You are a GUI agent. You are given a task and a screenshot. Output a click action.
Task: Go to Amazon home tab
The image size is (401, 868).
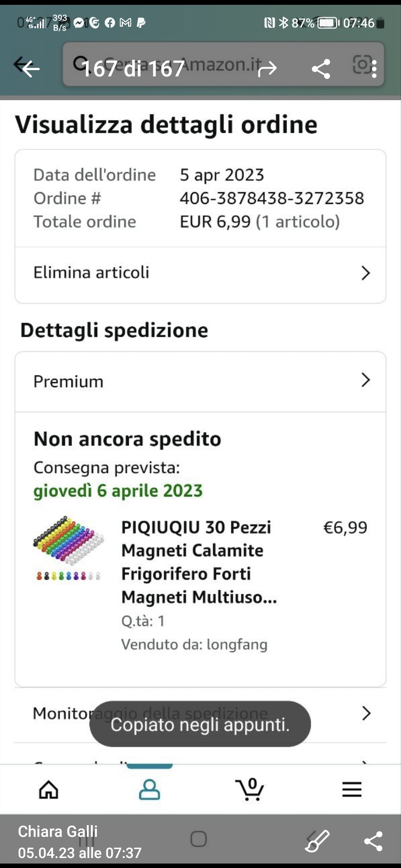(x=49, y=789)
